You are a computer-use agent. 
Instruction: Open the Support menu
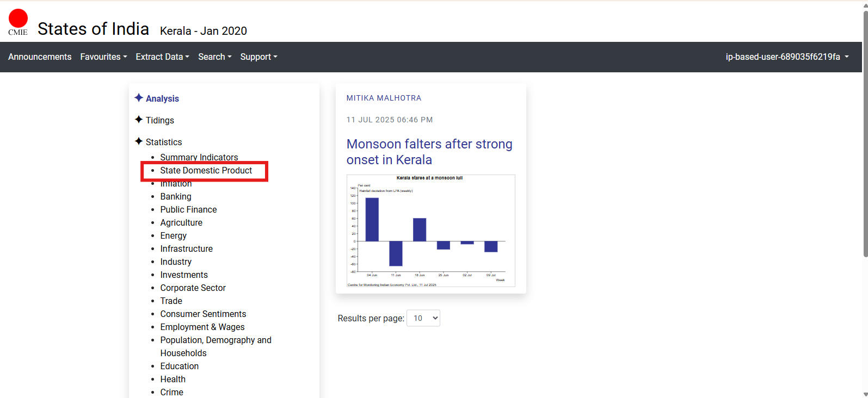(x=258, y=57)
